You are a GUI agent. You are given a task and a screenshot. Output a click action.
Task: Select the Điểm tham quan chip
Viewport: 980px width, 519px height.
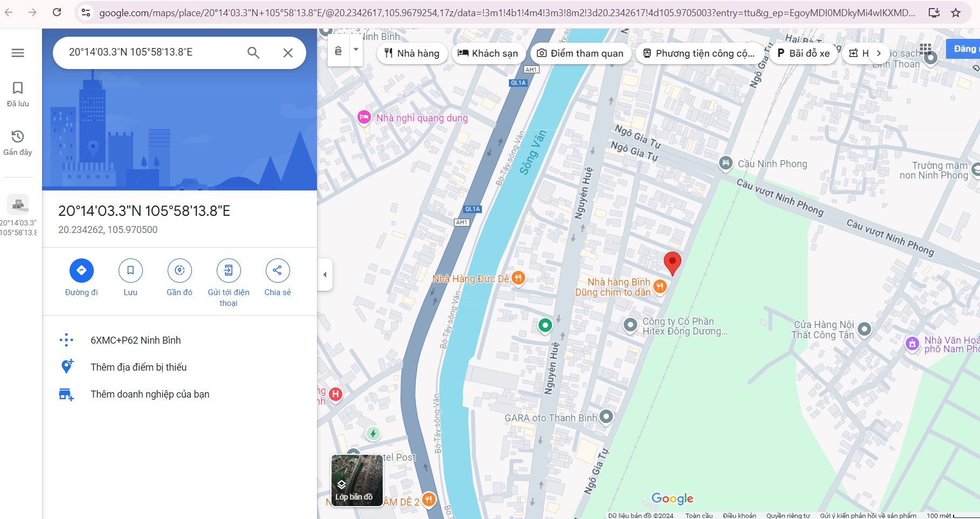581,53
